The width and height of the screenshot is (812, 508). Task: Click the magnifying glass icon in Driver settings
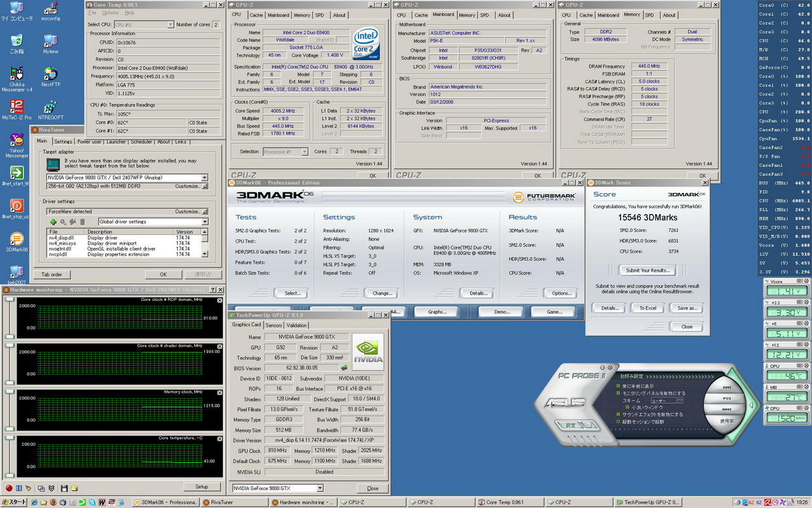[63, 222]
